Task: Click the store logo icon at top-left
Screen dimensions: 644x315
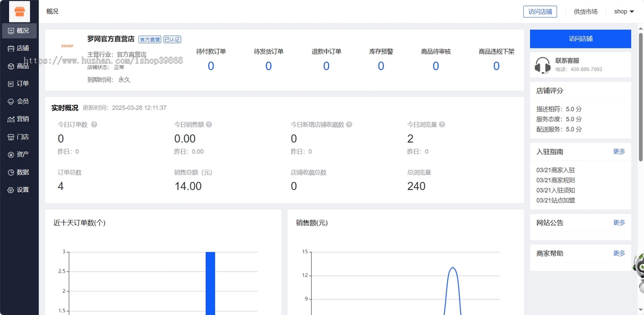Action: (19, 11)
